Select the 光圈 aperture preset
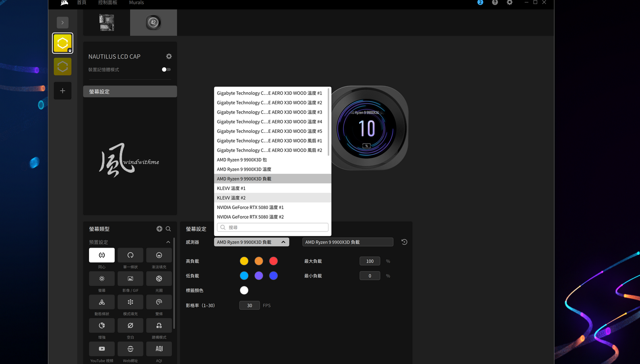This screenshot has height=364, width=640. [x=159, y=279]
